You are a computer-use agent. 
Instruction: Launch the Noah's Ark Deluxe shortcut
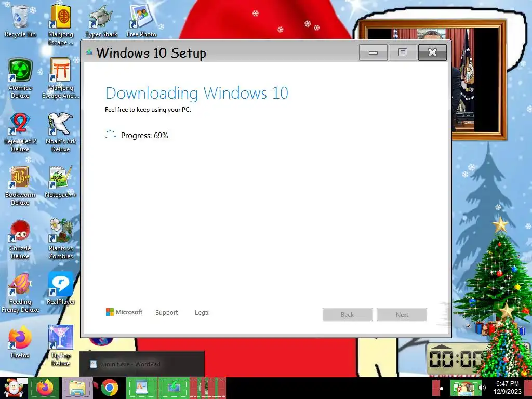60,131
